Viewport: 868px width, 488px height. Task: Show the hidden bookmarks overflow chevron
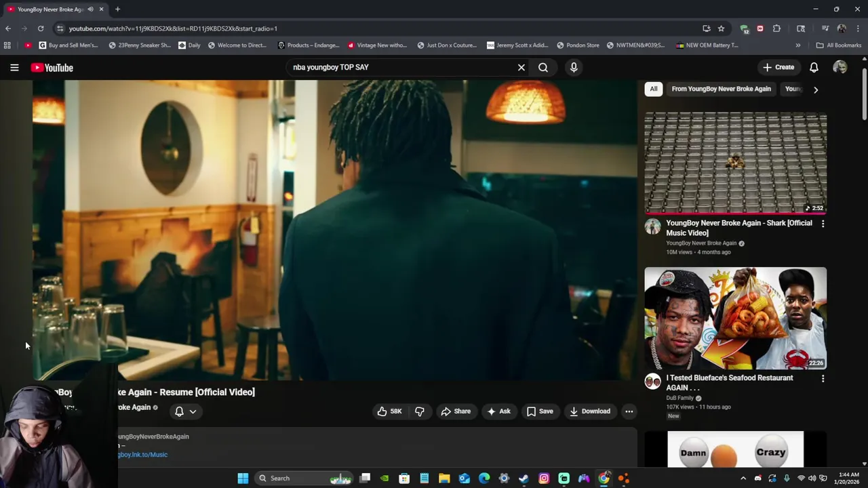point(797,45)
